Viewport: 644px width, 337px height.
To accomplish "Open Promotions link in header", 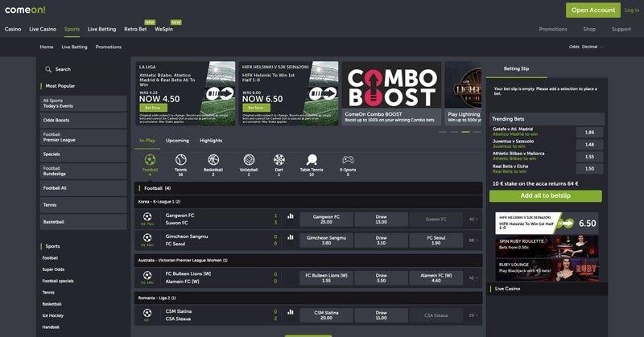I will pos(553,29).
